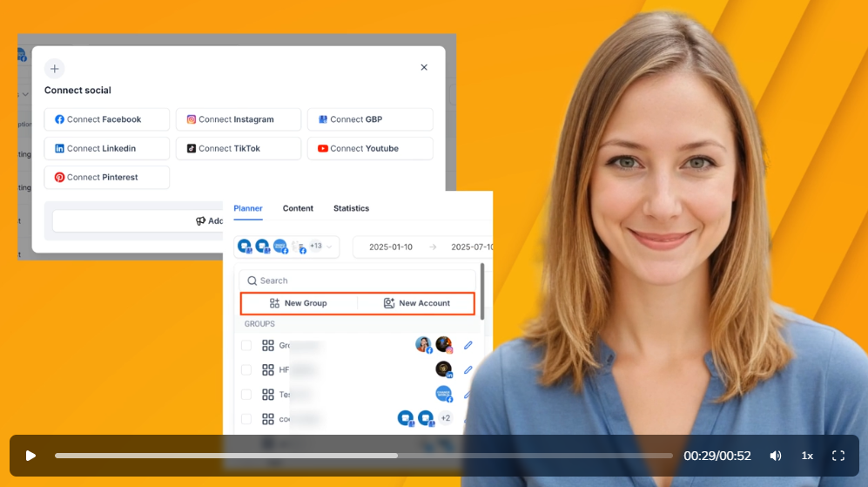Click the Instagram avatar in the first group

[444, 345]
